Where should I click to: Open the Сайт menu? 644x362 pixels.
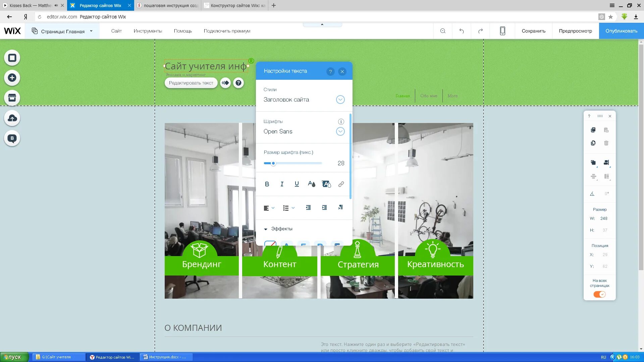pos(116,31)
